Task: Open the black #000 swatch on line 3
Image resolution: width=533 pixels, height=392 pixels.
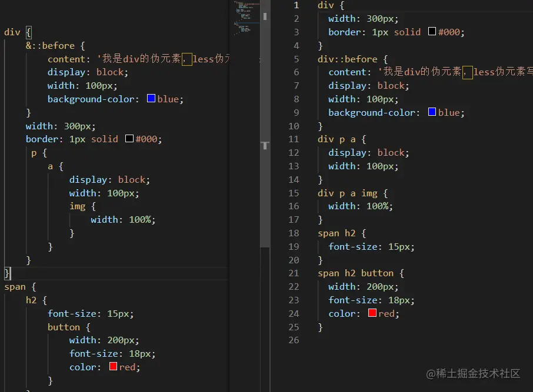Action: point(432,32)
